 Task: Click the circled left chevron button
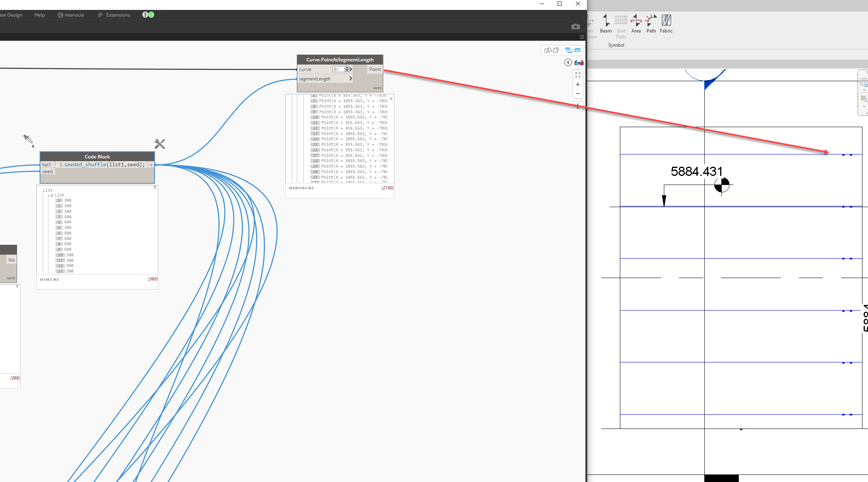(568, 63)
